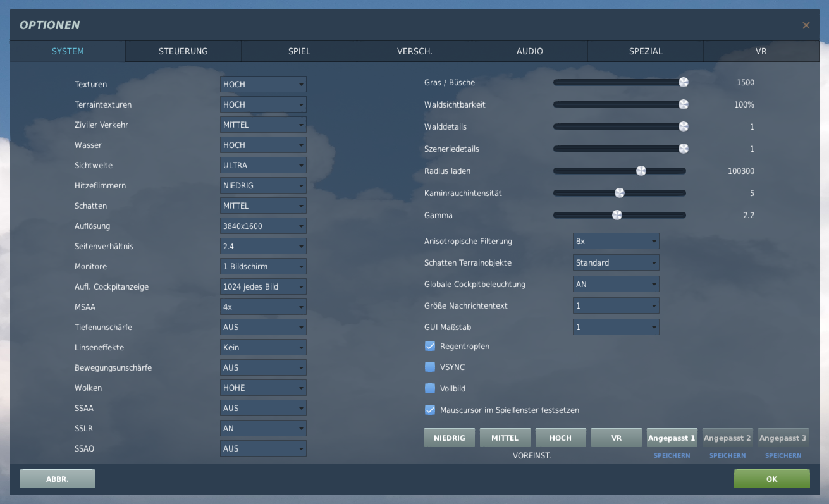Switch to the VR tab
The image size is (829, 504).
pos(761,51)
